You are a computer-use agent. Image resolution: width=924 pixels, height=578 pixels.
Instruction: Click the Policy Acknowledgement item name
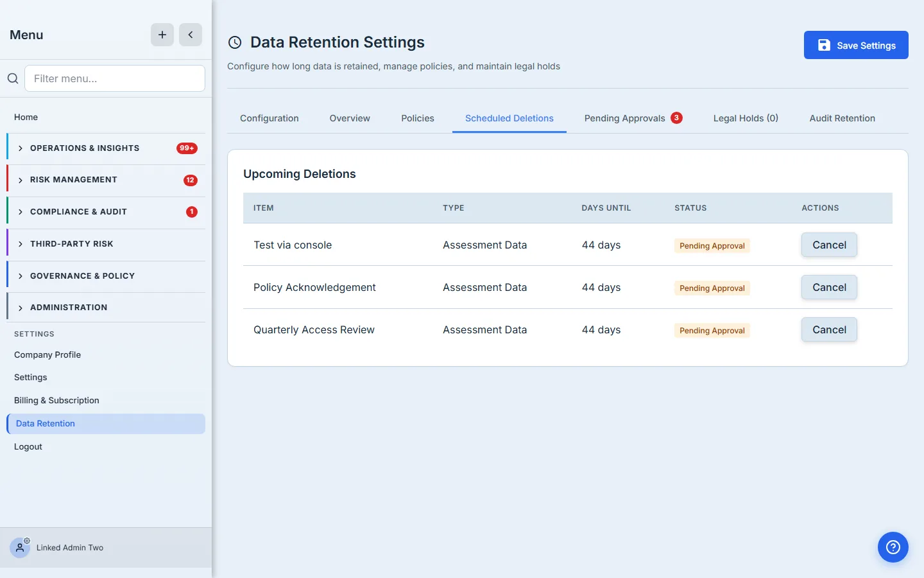click(x=314, y=287)
